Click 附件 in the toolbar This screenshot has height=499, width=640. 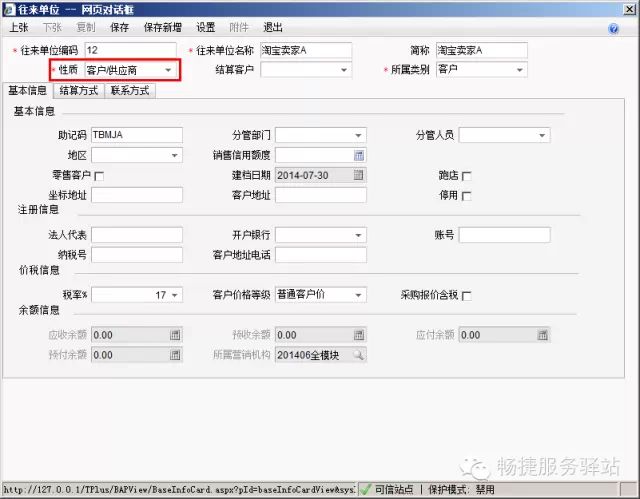pos(239,28)
